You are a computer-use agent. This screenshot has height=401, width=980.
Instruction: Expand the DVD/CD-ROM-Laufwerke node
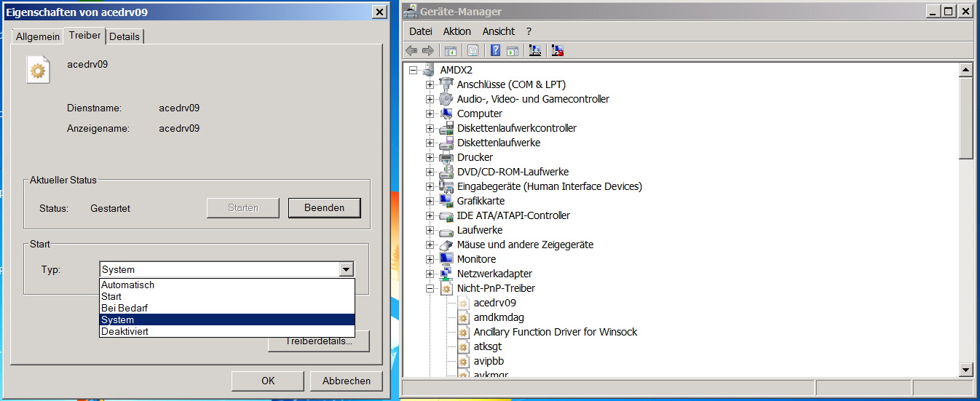pyautogui.click(x=430, y=172)
